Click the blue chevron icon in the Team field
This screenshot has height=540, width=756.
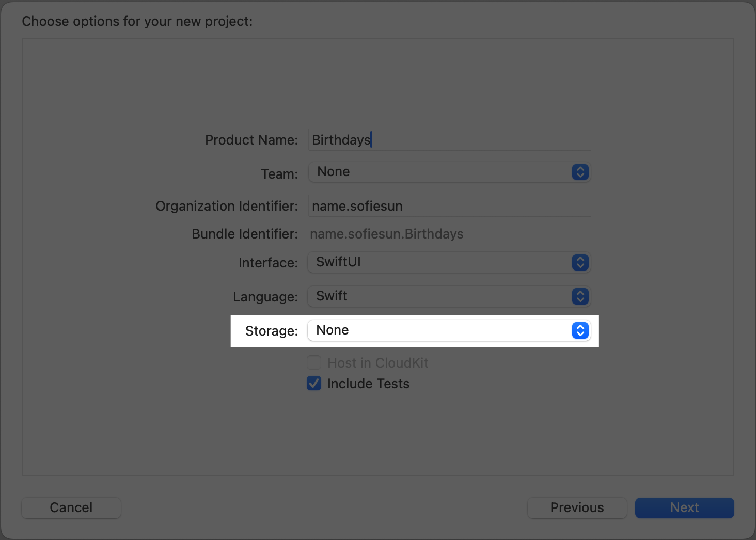tap(580, 172)
